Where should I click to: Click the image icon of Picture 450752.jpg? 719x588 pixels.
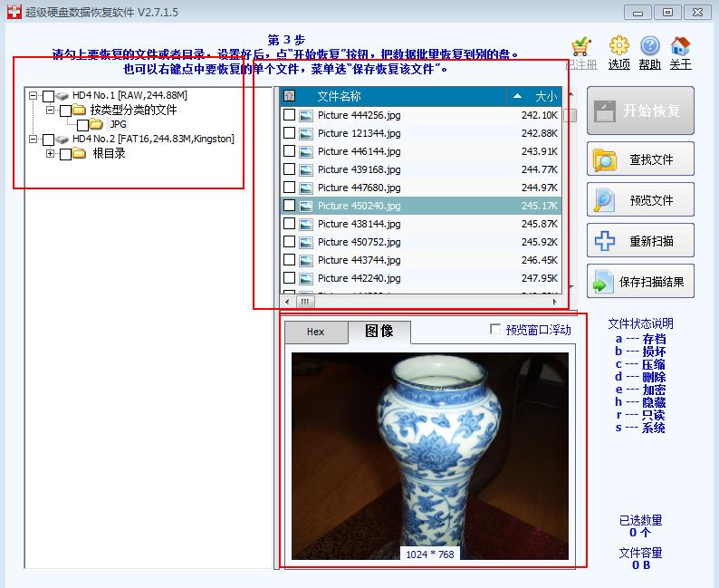click(x=306, y=243)
